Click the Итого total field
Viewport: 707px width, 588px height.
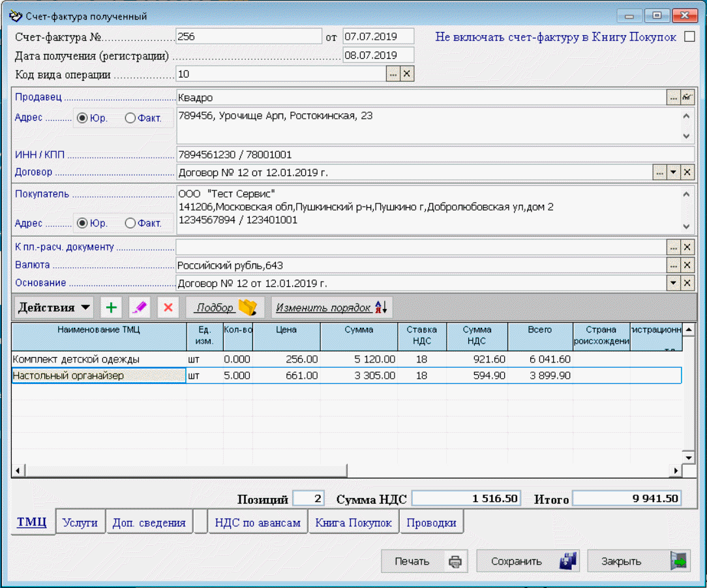pos(627,498)
